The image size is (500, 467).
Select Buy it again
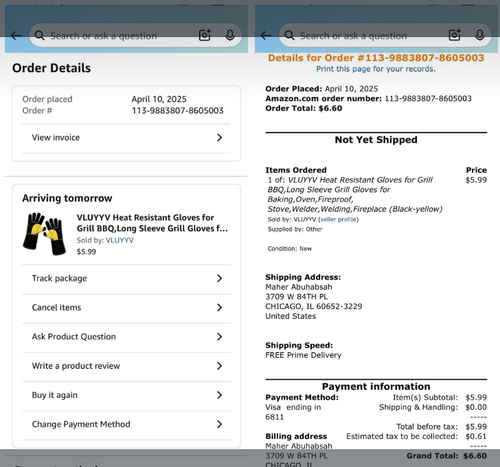coord(126,395)
